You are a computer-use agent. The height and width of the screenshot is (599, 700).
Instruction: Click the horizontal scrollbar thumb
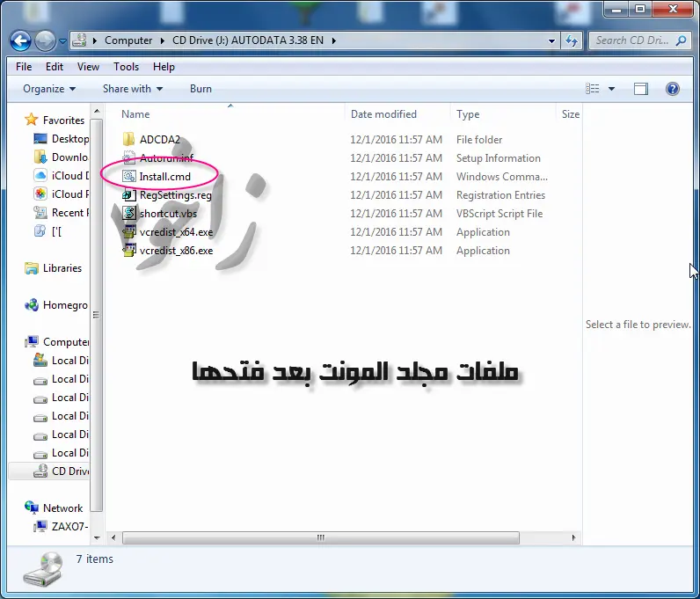[320, 537]
